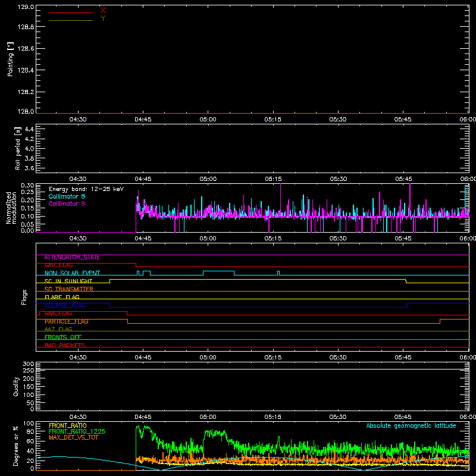Click the 04:45 tick under Pointing panel
This screenshot has width=476, height=476.
tap(143, 120)
